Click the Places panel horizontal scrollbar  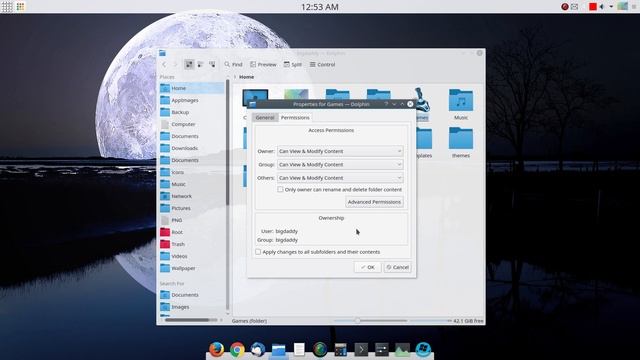(x=187, y=320)
